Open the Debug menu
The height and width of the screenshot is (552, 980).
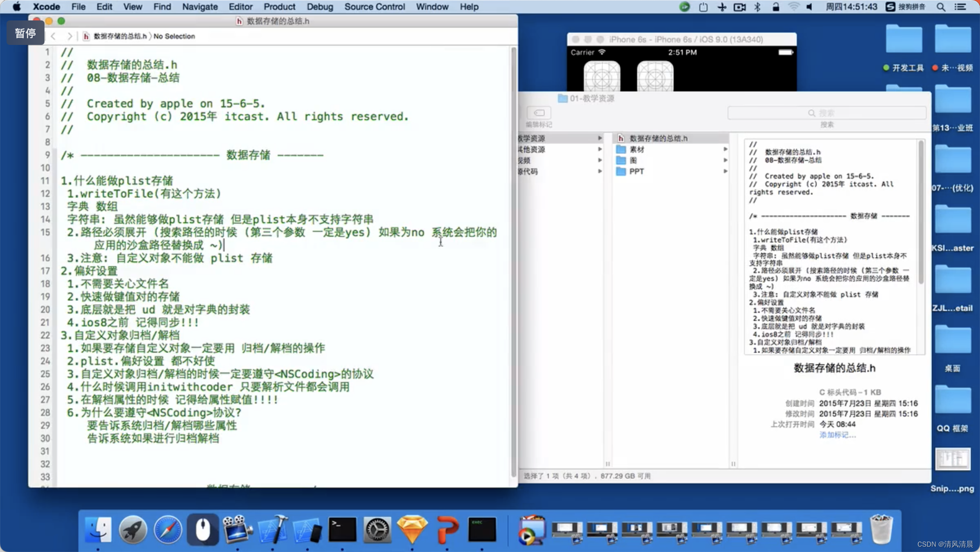coord(320,7)
